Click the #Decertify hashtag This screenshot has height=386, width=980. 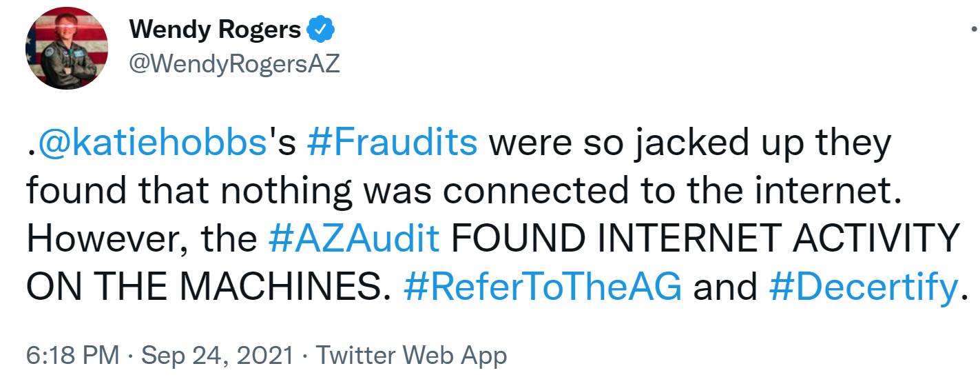(x=862, y=286)
